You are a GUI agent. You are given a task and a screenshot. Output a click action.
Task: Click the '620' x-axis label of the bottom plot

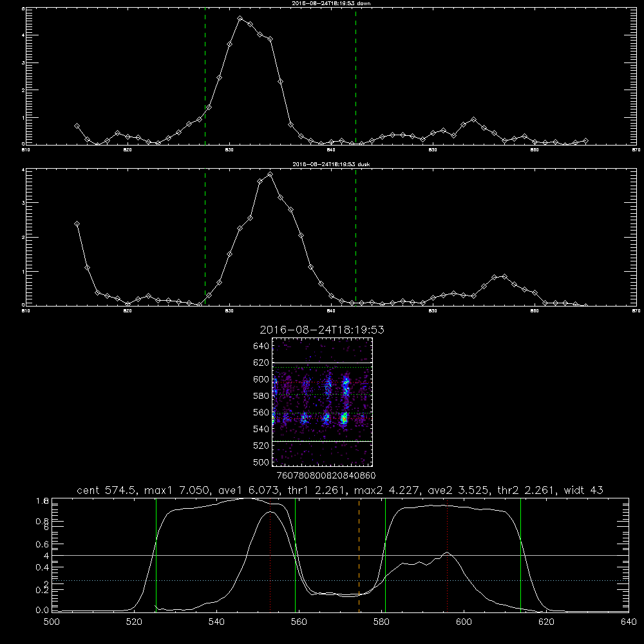pyautogui.click(x=546, y=622)
